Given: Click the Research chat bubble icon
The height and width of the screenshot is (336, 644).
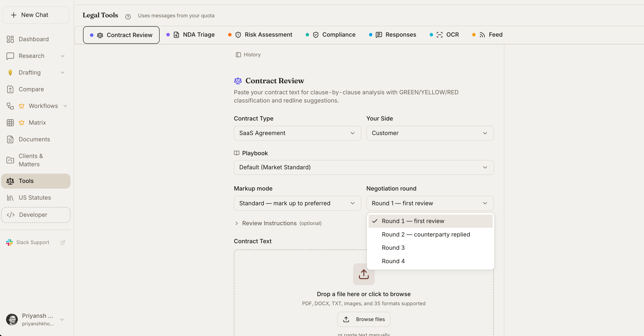Looking at the screenshot, I should pos(10,56).
